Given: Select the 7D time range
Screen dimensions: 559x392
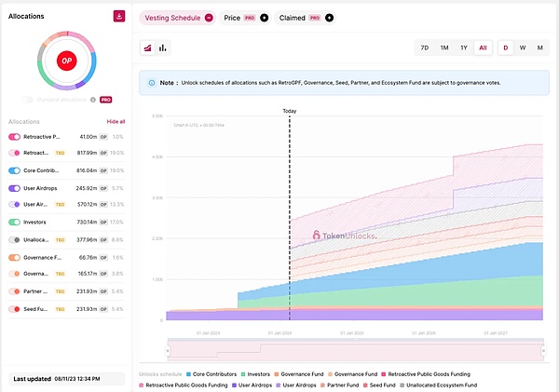Looking at the screenshot, I should click(x=425, y=47).
